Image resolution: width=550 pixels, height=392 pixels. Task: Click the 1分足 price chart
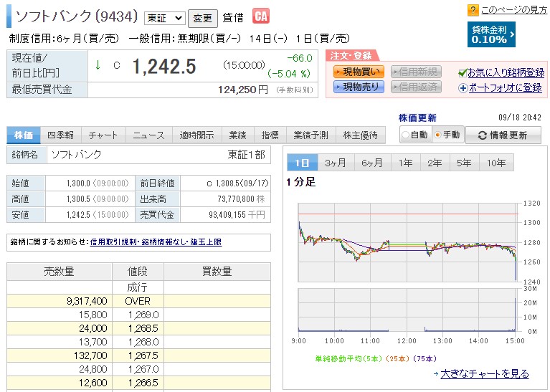(407, 242)
